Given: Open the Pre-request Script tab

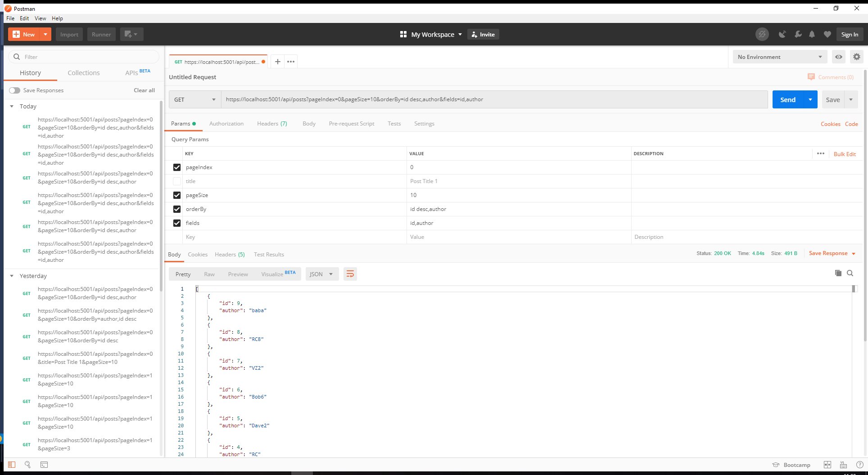Looking at the screenshot, I should (352, 123).
